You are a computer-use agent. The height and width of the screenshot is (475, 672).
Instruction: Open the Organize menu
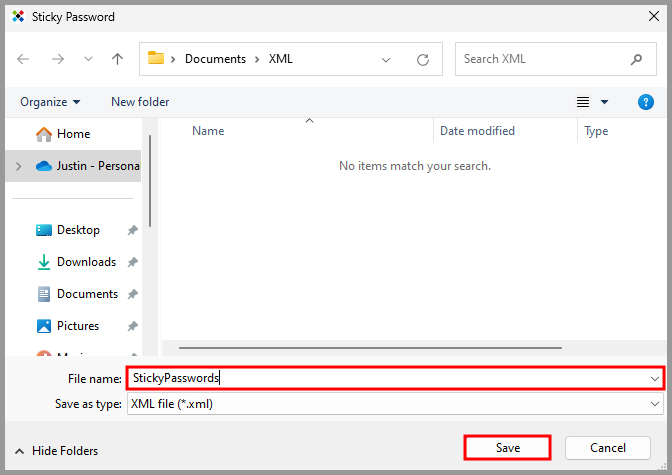click(x=50, y=102)
